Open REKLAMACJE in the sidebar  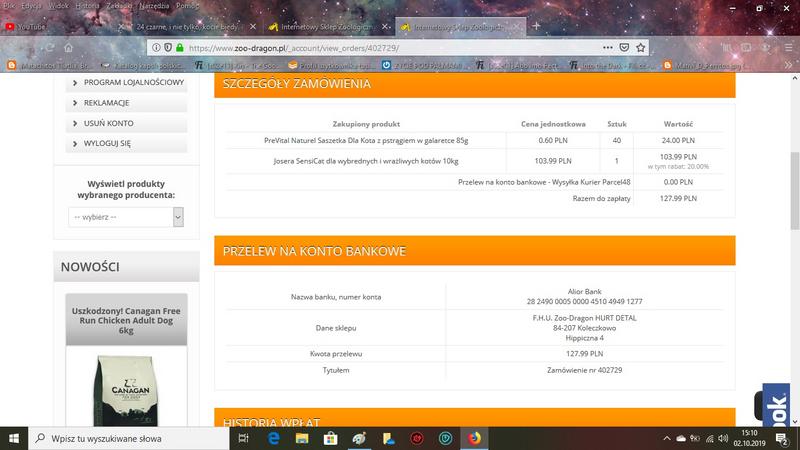[127, 103]
